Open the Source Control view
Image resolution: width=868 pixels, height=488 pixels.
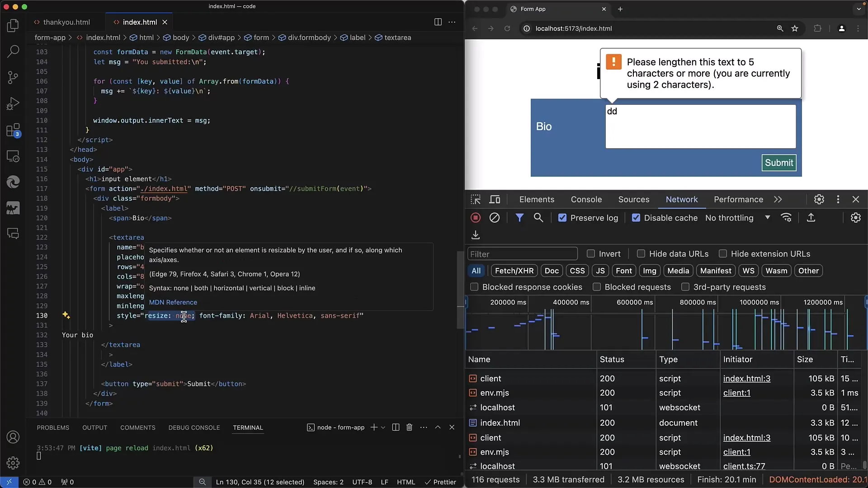click(13, 78)
